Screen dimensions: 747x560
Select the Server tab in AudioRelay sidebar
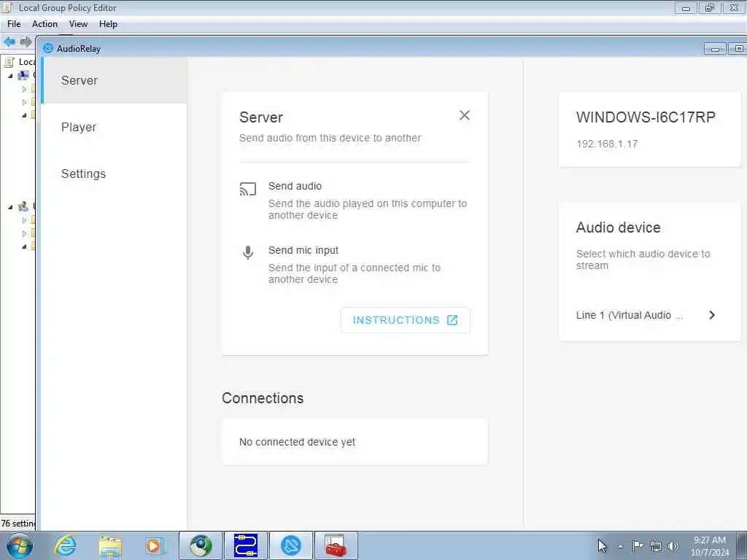tap(115, 80)
